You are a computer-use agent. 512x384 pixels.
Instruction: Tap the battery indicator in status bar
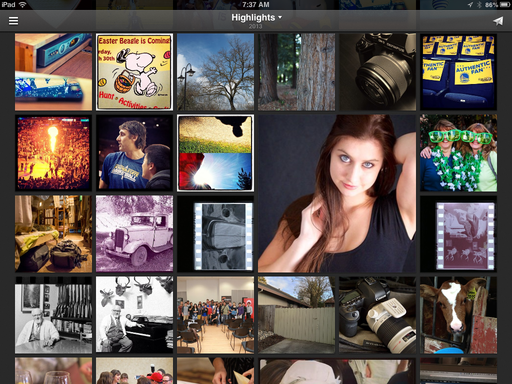coord(504,4)
